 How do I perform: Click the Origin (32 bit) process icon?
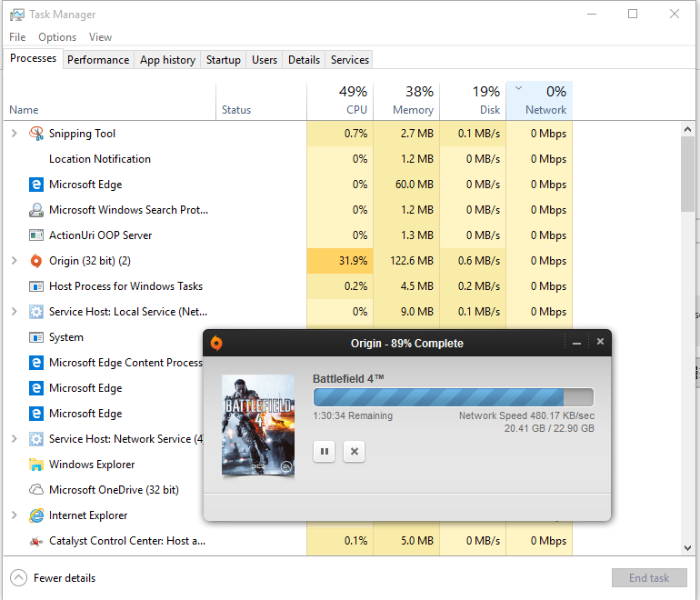pyautogui.click(x=36, y=261)
